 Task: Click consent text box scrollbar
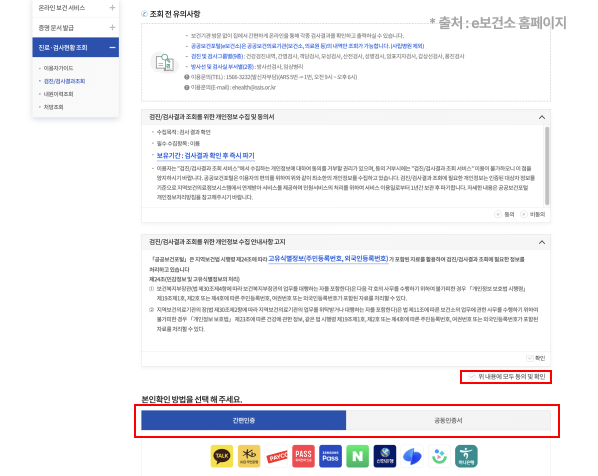point(547,166)
